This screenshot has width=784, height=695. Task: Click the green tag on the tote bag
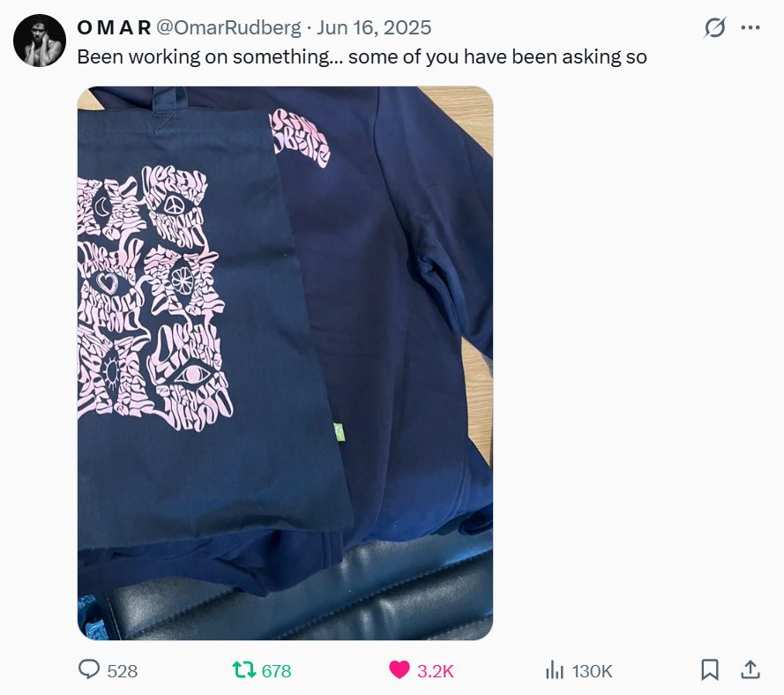coord(340,432)
